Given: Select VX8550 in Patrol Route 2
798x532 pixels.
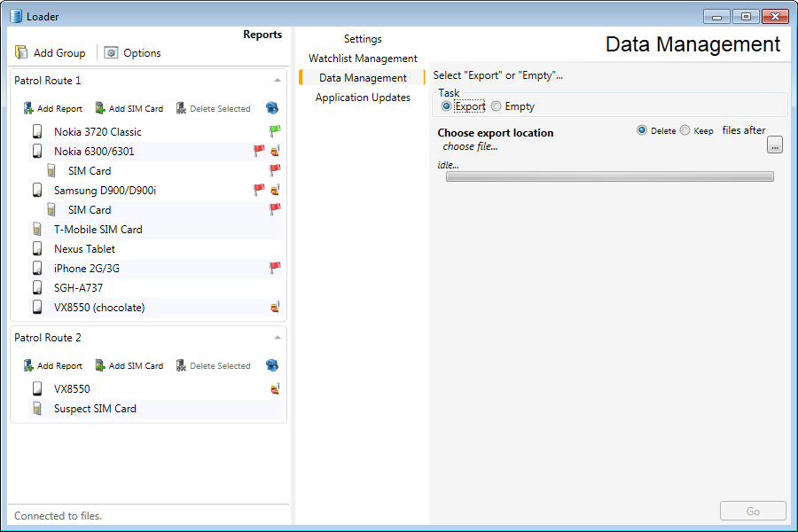Looking at the screenshot, I should (x=156, y=389).
